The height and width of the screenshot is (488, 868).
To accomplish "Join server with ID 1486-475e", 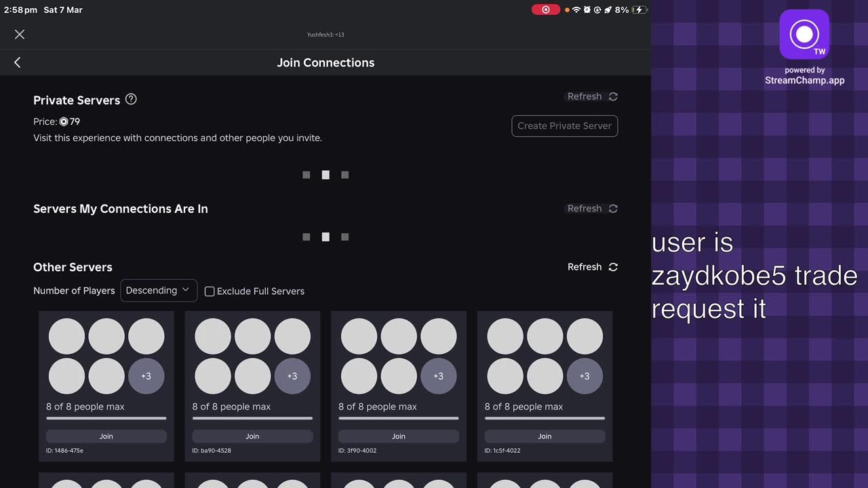I will coord(106,436).
